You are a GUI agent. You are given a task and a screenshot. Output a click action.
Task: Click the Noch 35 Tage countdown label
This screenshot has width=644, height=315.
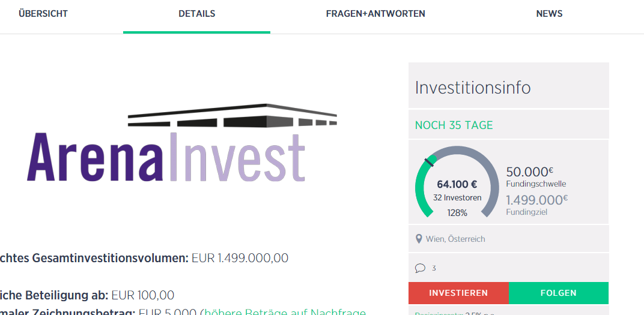coord(454,125)
